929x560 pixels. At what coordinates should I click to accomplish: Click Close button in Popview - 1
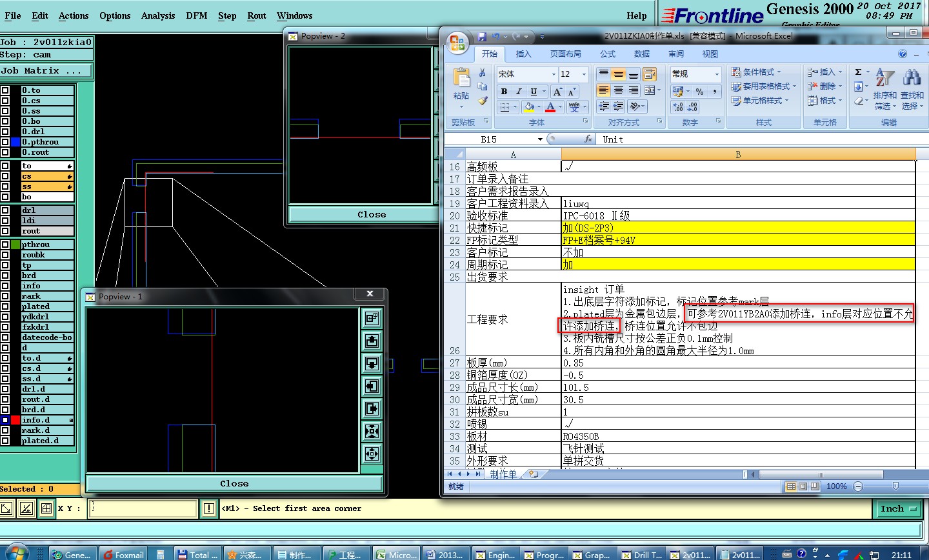click(x=234, y=483)
